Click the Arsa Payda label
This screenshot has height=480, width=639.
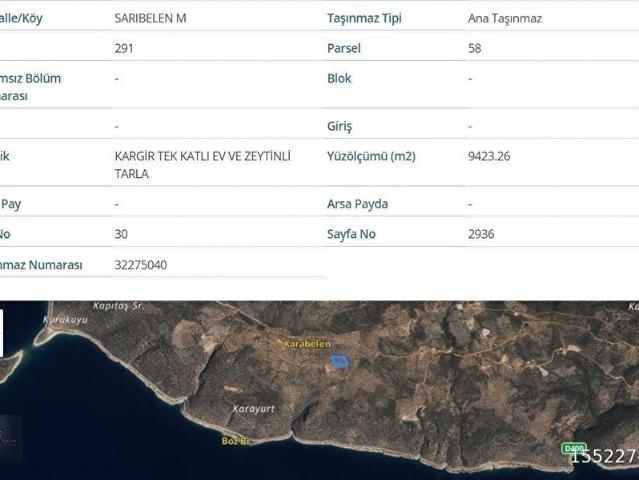tap(357, 204)
